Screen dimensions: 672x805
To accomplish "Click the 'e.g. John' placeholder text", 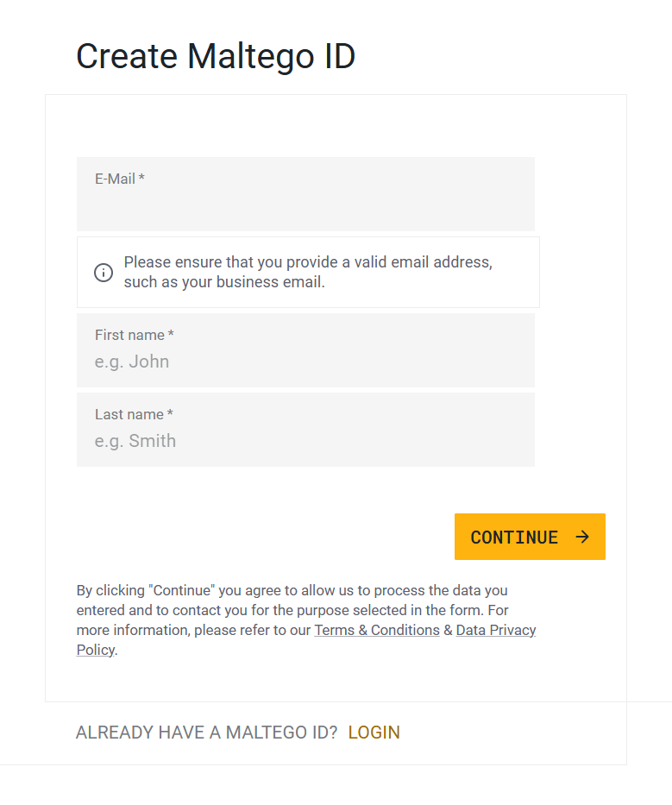I will 132,362.
